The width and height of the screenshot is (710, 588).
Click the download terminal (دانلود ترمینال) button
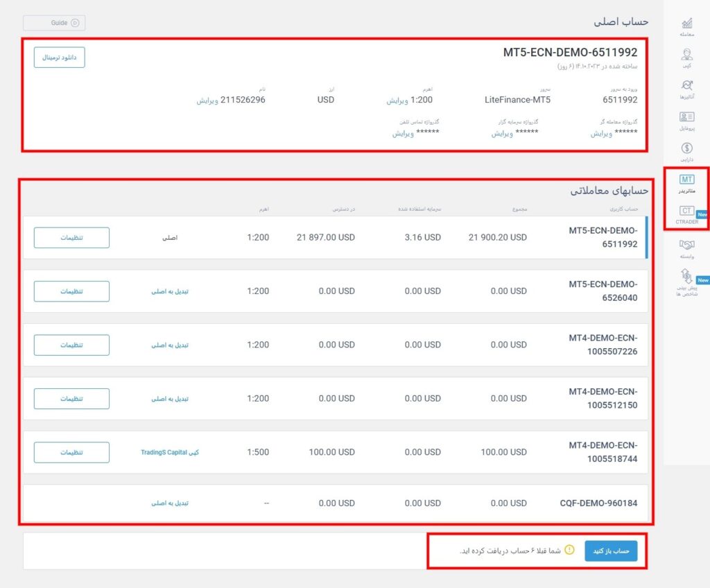click(60, 57)
